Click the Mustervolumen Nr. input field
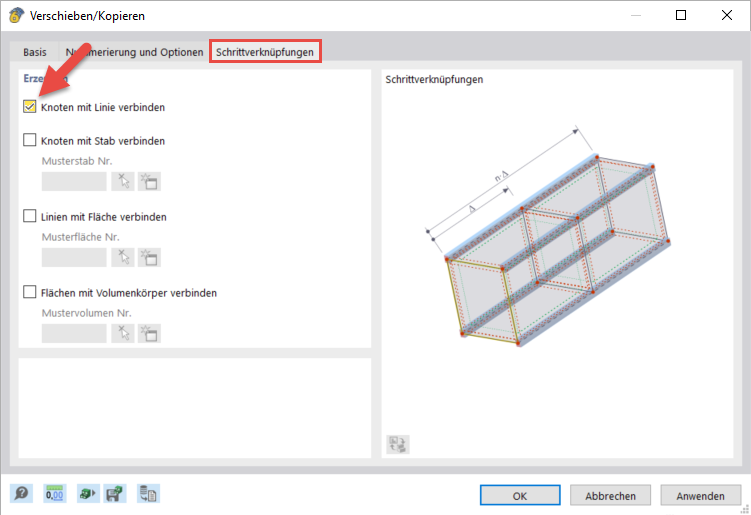This screenshot has width=751, height=515. click(x=74, y=333)
